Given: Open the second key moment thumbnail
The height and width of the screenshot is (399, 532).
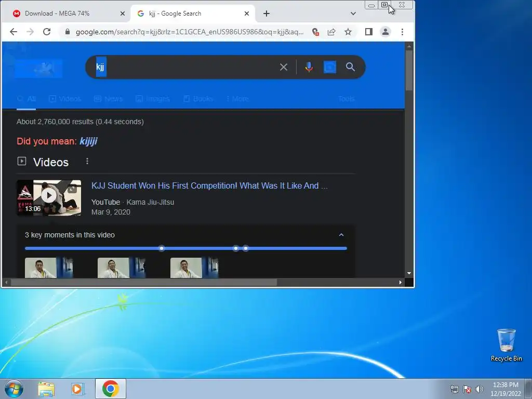Looking at the screenshot, I should coord(122,268).
